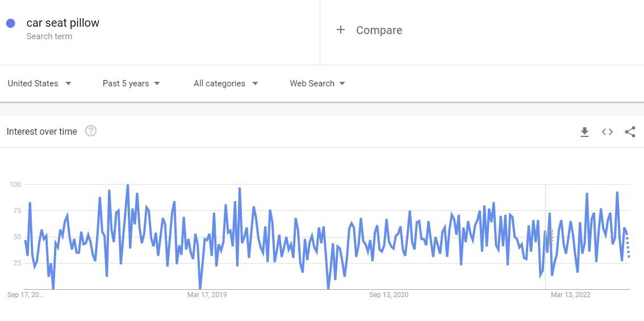644x321 pixels.
Task: Edit the car seat pillow search term
Action: point(63,23)
